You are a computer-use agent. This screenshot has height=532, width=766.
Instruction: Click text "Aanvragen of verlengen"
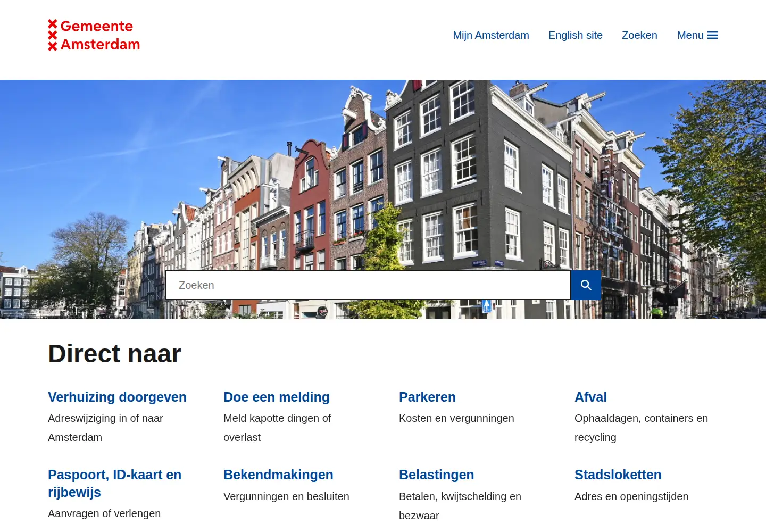click(104, 513)
